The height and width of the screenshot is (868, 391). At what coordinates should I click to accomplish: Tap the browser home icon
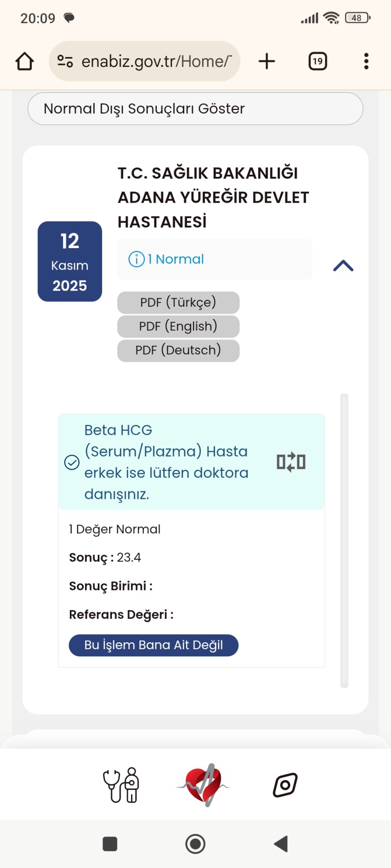(x=24, y=62)
